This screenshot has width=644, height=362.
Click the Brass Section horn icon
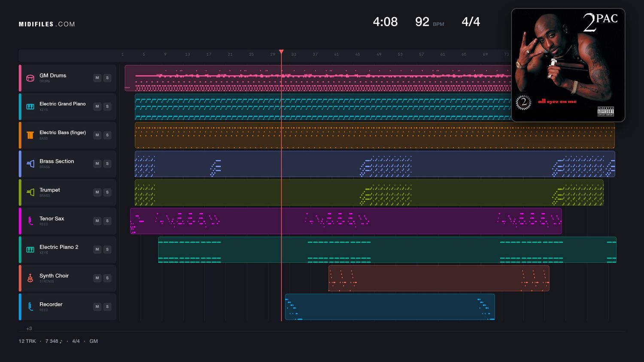point(30,164)
